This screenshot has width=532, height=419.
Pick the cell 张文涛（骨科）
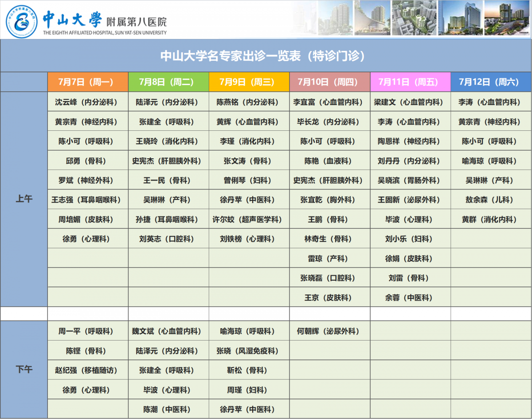[x=249, y=161]
